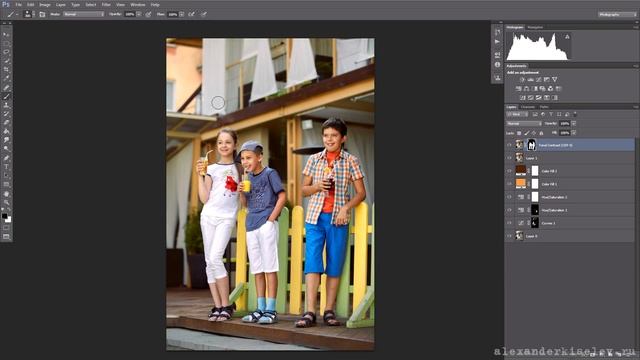Toggle lock transparent pixels in Layers panel
Image resolution: width=640 pixels, height=360 pixels.
coord(519,133)
